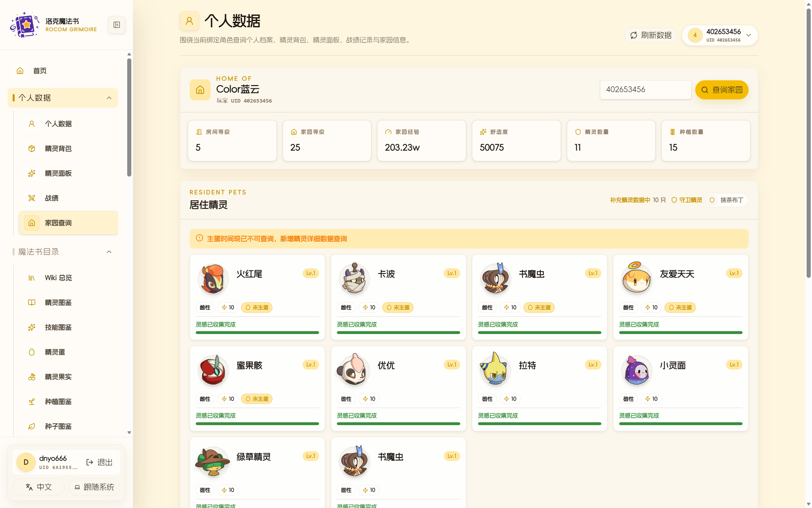This screenshot has height=508, width=812.
Task: Click the Rocom Grimoire logo
Action: tap(24, 25)
